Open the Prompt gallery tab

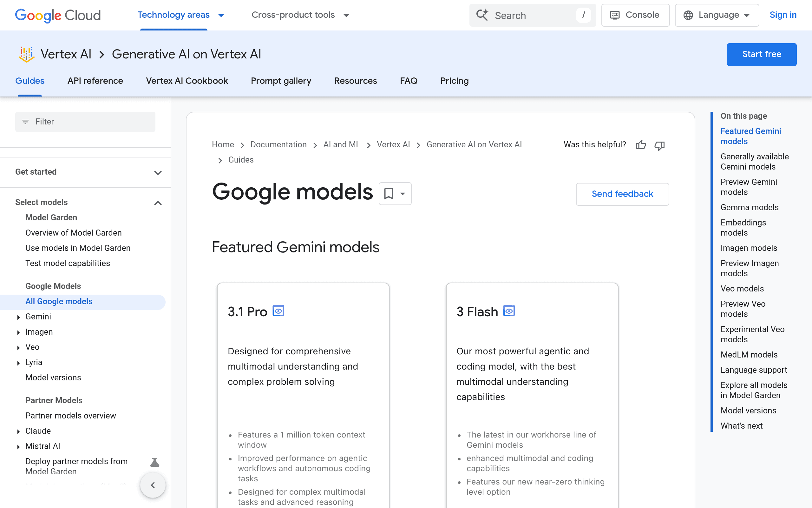tap(281, 81)
